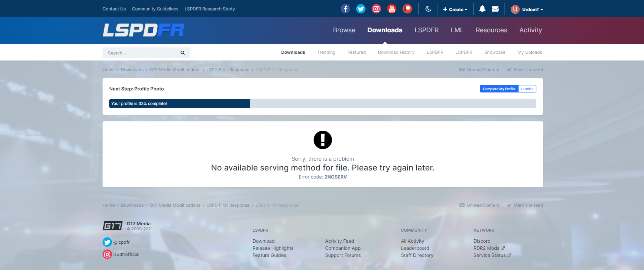Viewport: 644px width, 270px height.
Task: Open the Contact Us link
Action: pos(114,9)
